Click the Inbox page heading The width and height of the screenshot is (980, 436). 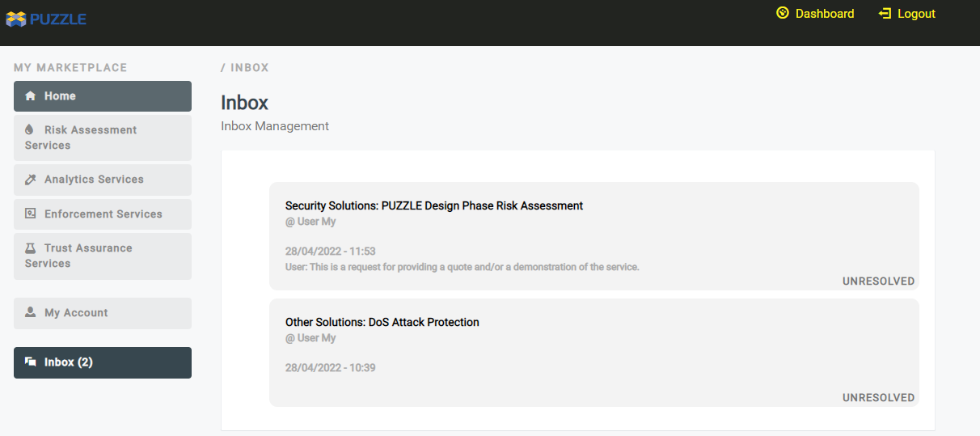[245, 103]
